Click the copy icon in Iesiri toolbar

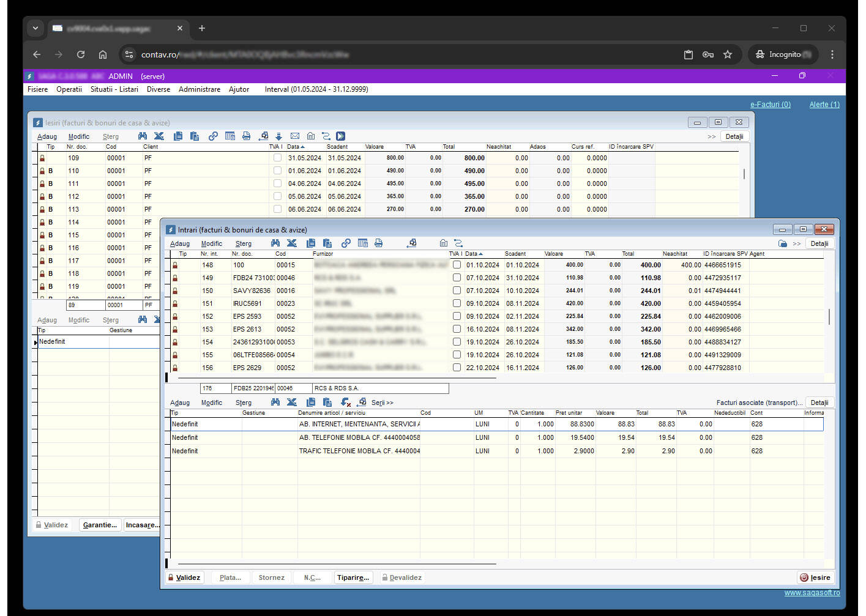coord(178,136)
